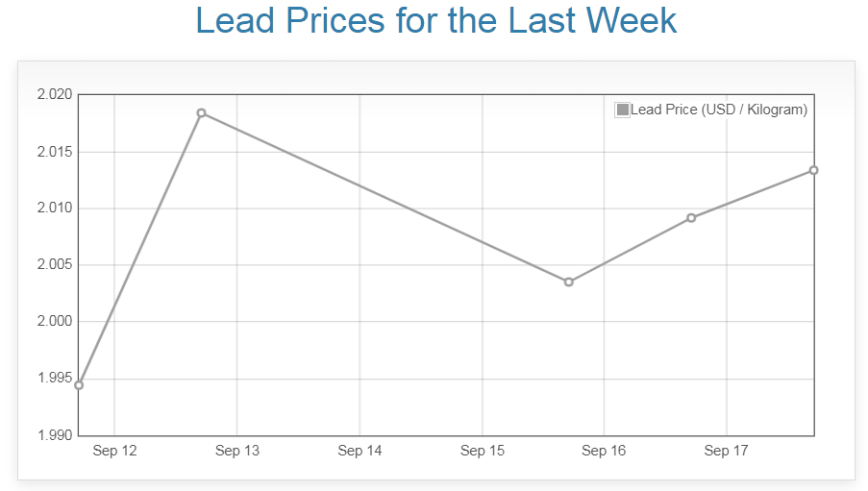
Task: Select the data point just before Sep 17
Action: (691, 218)
